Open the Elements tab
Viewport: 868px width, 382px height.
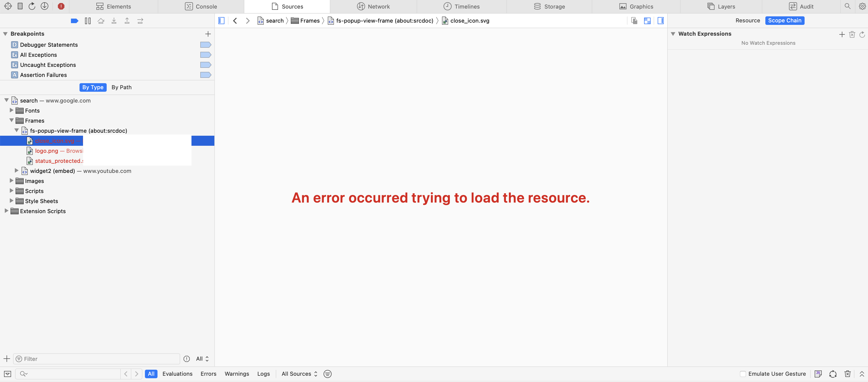113,6
